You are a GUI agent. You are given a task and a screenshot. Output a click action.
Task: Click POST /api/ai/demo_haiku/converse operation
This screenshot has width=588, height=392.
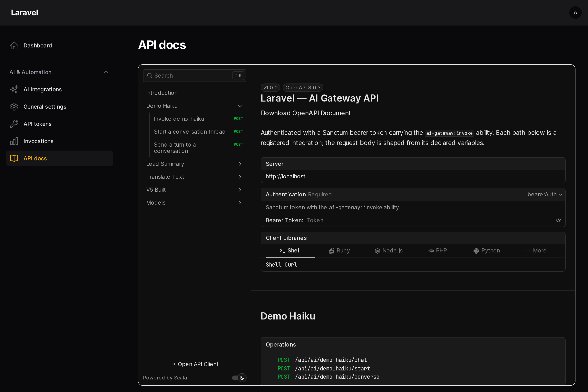point(328,377)
